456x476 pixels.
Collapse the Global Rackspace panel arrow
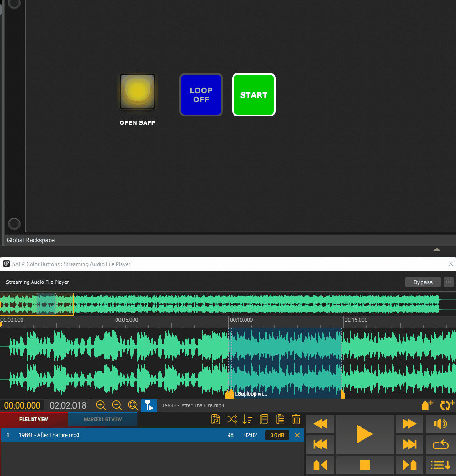[437, 249]
